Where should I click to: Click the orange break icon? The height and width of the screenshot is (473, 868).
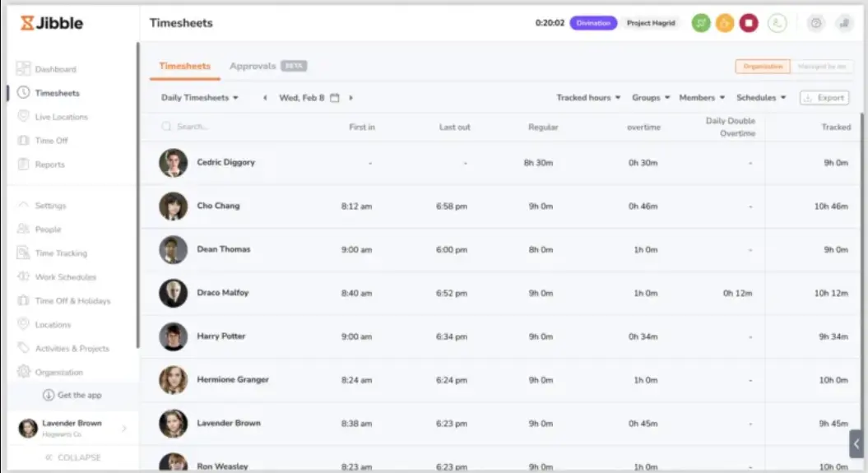click(724, 23)
